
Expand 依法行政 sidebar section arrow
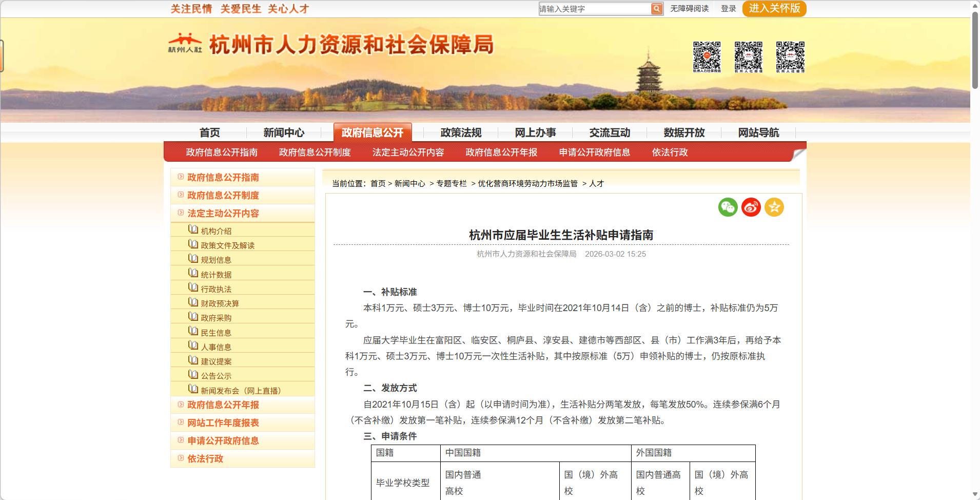pyautogui.click(x=181, y=458)
